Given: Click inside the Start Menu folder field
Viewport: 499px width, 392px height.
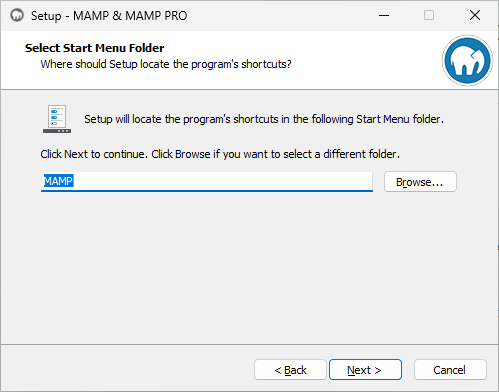Looking at the screenshot, I should 207,182.
